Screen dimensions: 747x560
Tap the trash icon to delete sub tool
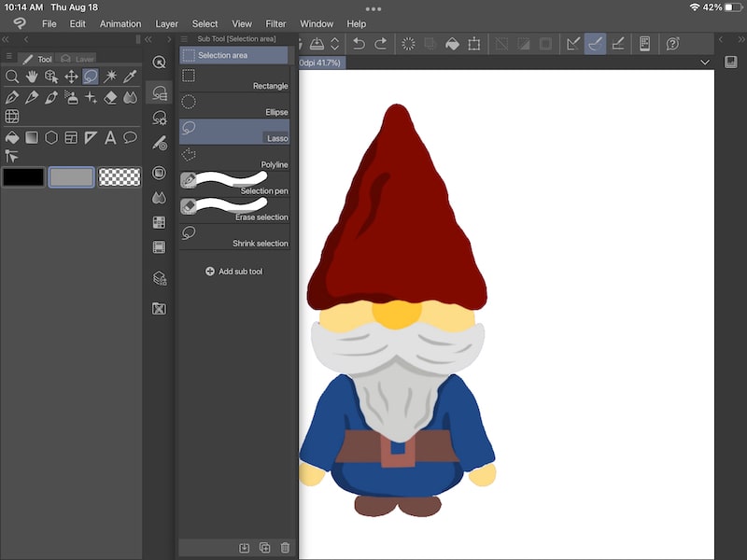[285, 548]
